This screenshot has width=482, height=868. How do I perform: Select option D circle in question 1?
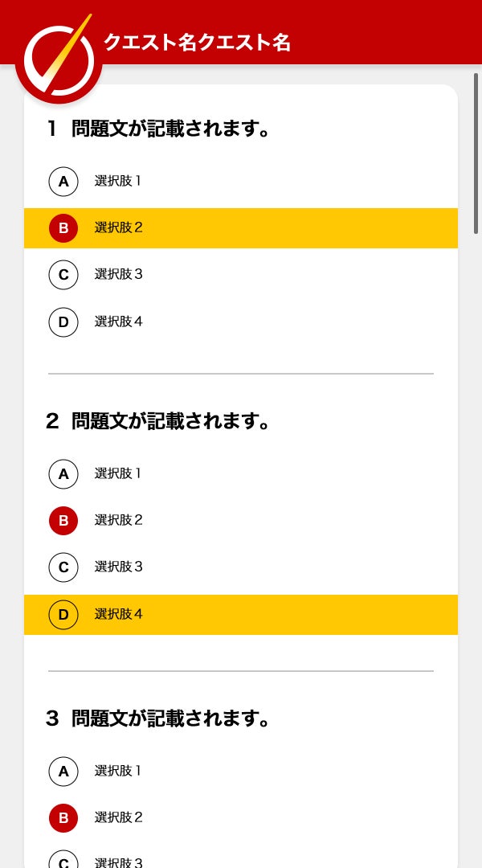coord(63,322)
